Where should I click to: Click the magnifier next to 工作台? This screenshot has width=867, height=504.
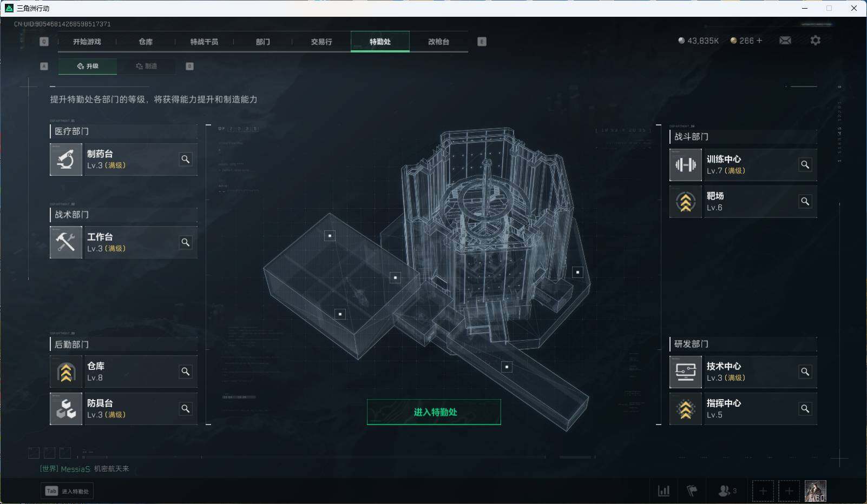tap(186, 242)
